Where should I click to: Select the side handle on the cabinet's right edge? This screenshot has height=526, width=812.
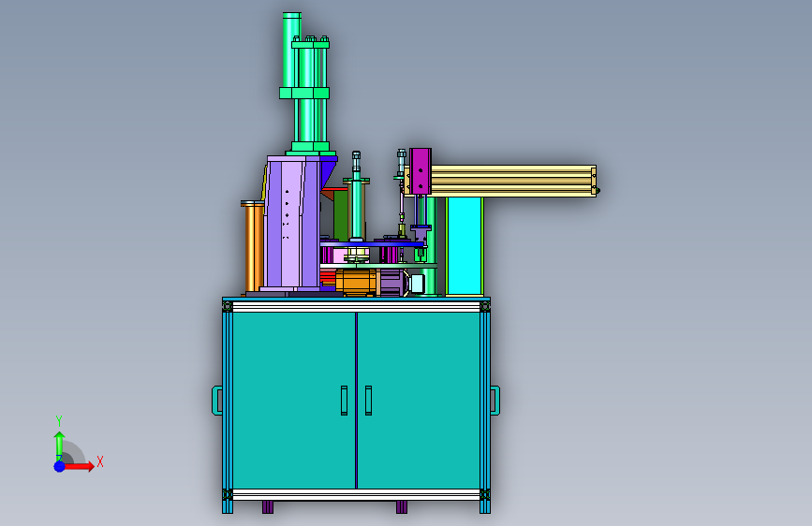coord(495,401)
